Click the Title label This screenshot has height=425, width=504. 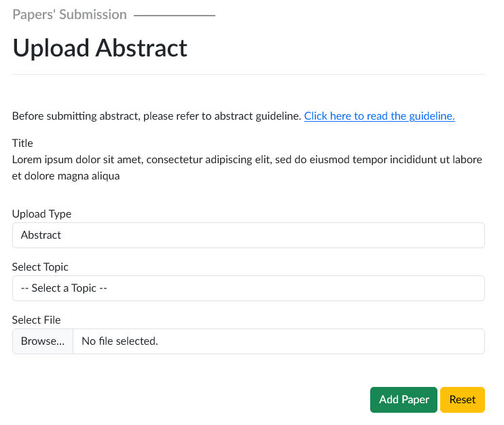pos(22,143)
